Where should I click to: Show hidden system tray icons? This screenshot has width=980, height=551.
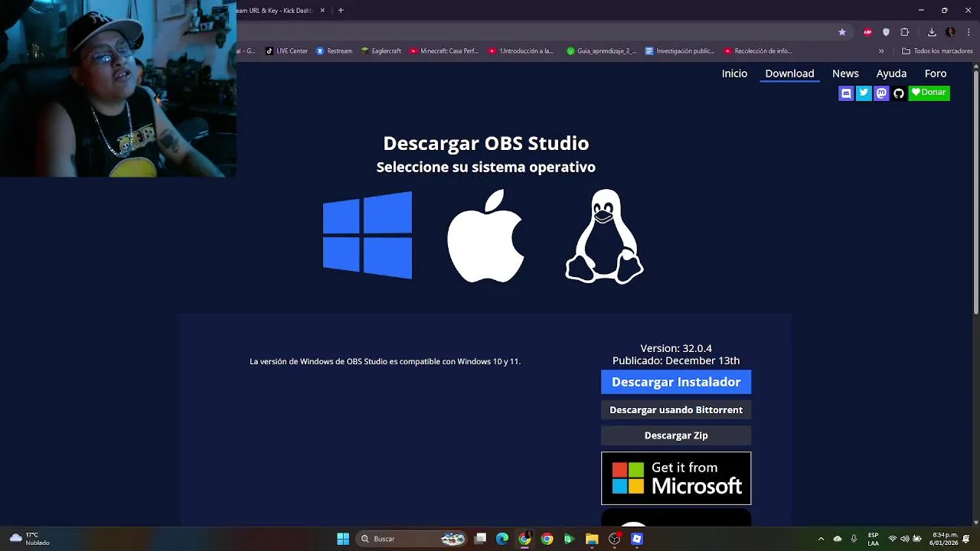[x=821, y=539]
